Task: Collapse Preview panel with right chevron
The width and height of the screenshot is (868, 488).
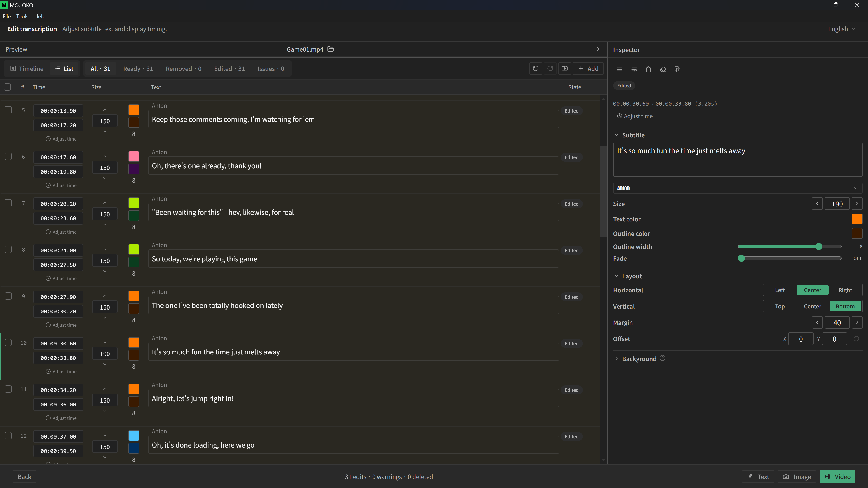Action: (x=598, y=49)
